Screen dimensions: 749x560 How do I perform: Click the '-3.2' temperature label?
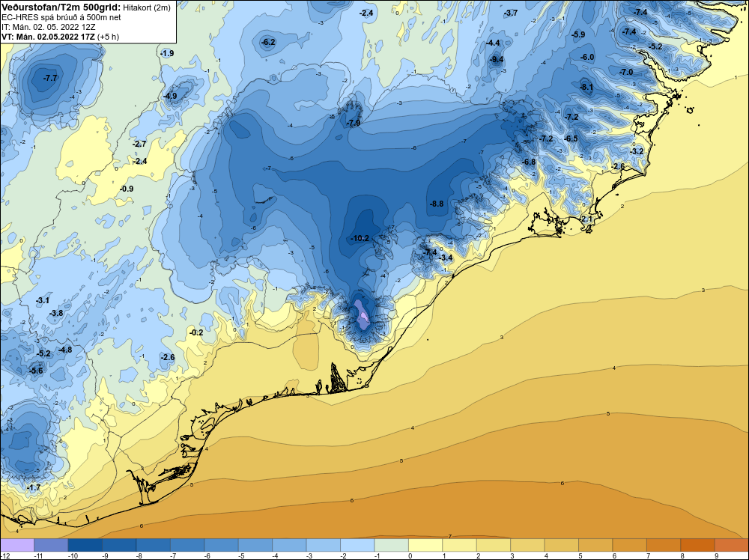(x=637, y=151)
